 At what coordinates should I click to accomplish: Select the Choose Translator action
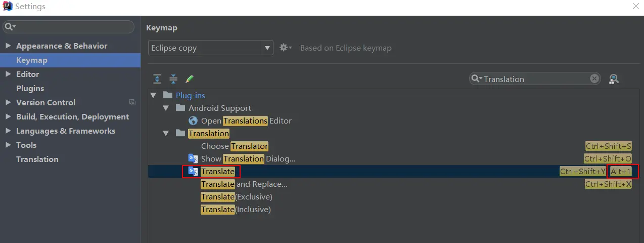(x=235, y=146)
